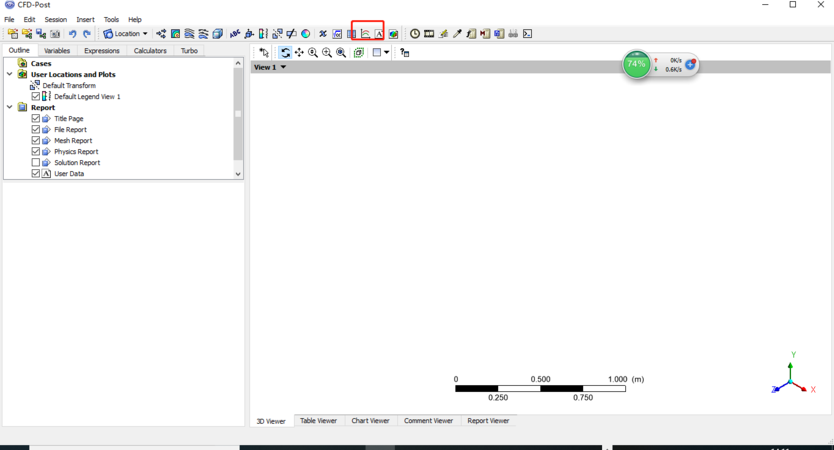
Task: Insert a Legend from the toolbar
Action: (263, 34)
